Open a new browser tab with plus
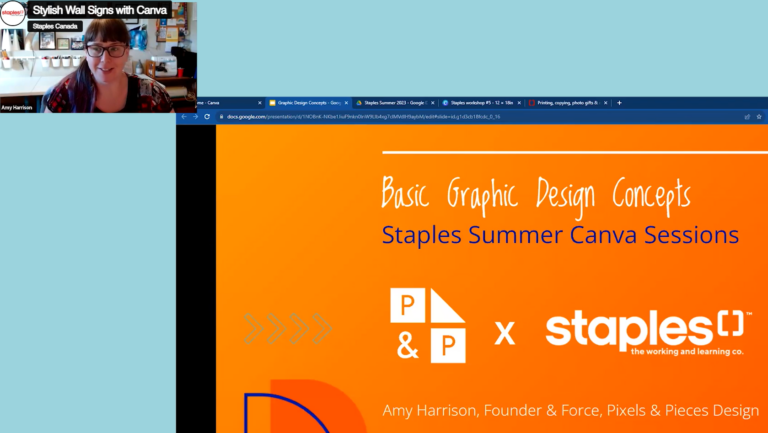The height and width of the screenshot is (433, 768). [620, 102]
